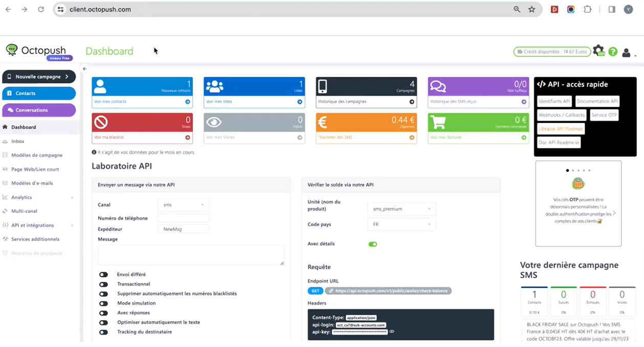
Task: Open the Conversations section in the sidebar
Action: [x=39, y=110]
